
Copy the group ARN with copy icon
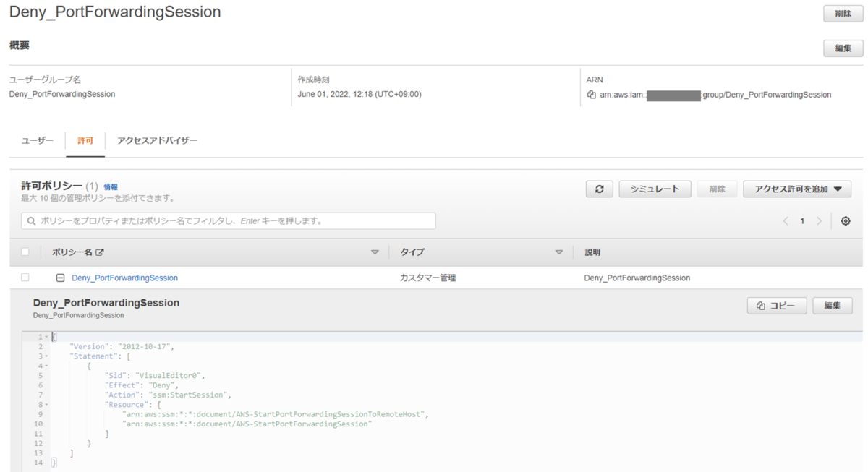pyautogui.click(x=592, y=95)
